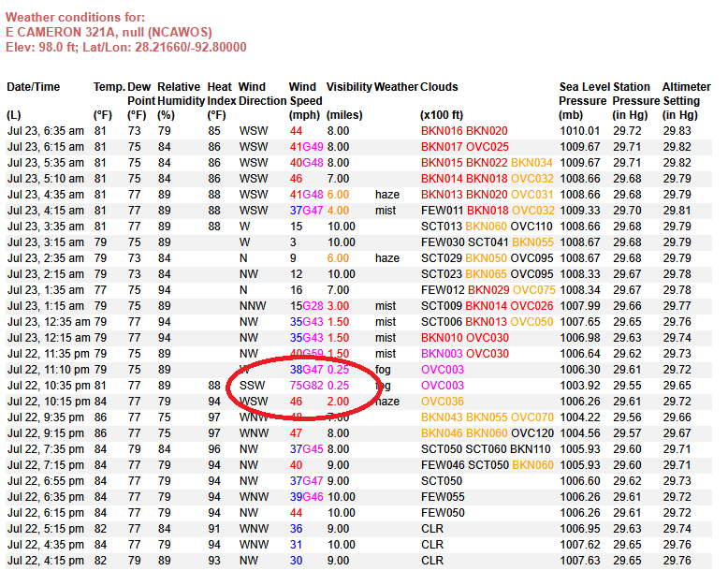Select the 'Jul 23, 5:10 am' row timestamp

(46, 179)
